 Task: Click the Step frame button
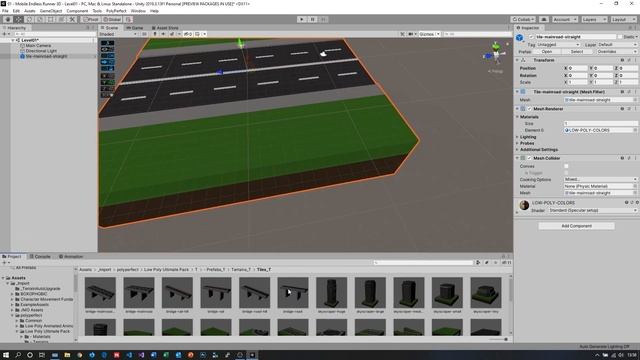(323, 19)
